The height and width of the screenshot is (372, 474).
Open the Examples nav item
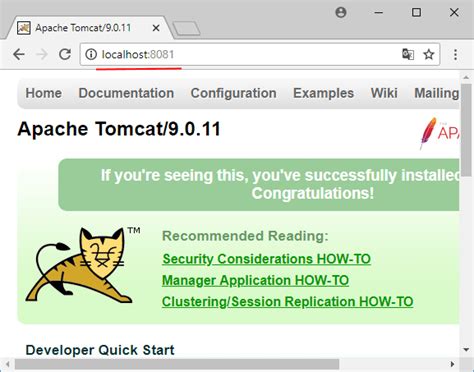click(x=323, y=93)
